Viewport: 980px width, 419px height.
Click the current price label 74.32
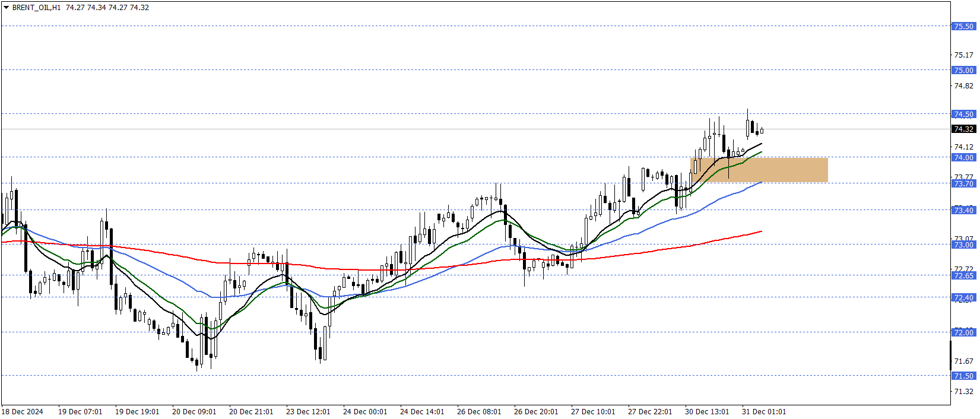pyautogui.click(x=963, y=129)
